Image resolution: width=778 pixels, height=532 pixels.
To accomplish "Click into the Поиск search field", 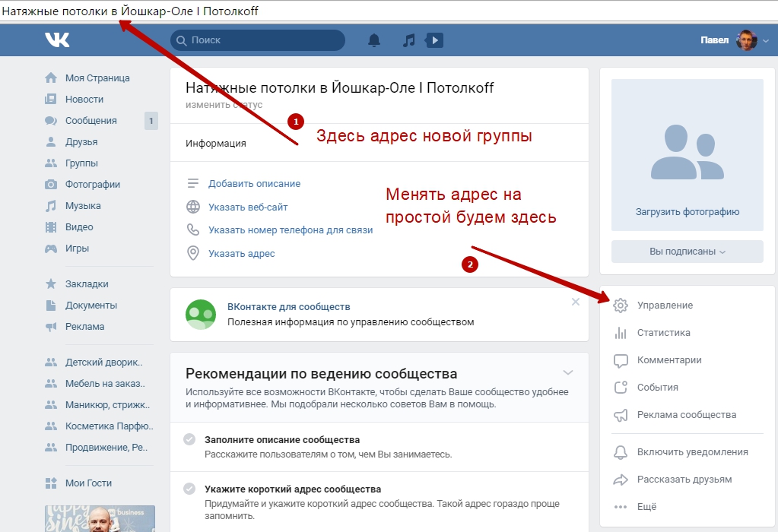I will click(258, 40).
